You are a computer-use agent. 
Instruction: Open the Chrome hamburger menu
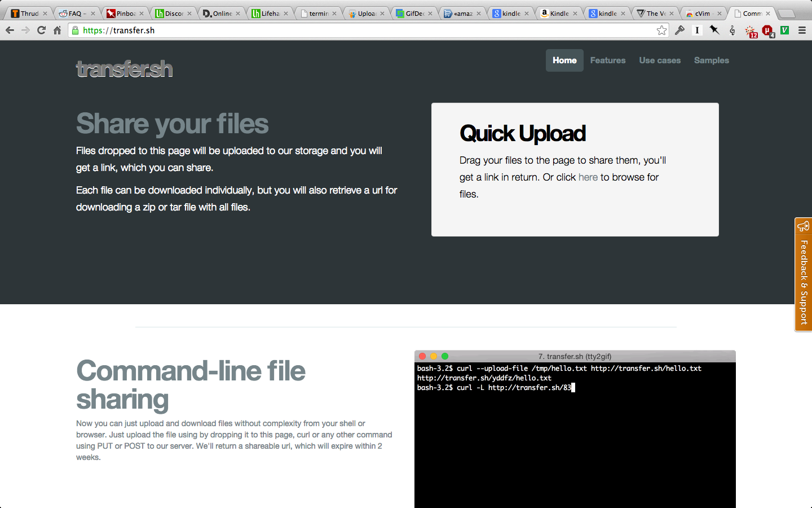[x=802, y=30]
